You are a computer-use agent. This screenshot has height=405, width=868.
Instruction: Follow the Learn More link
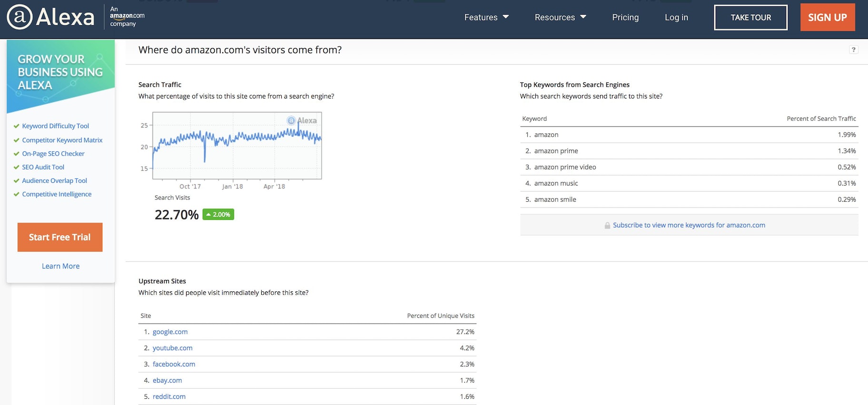click(60, 266)
